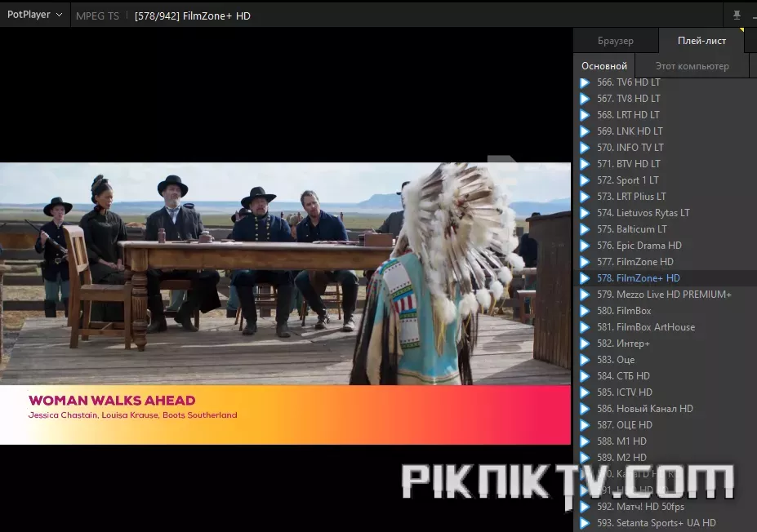
Task: Click play icon beside 570. INFO TV LT
Action: pyautogui.click(x=585, y=148)
